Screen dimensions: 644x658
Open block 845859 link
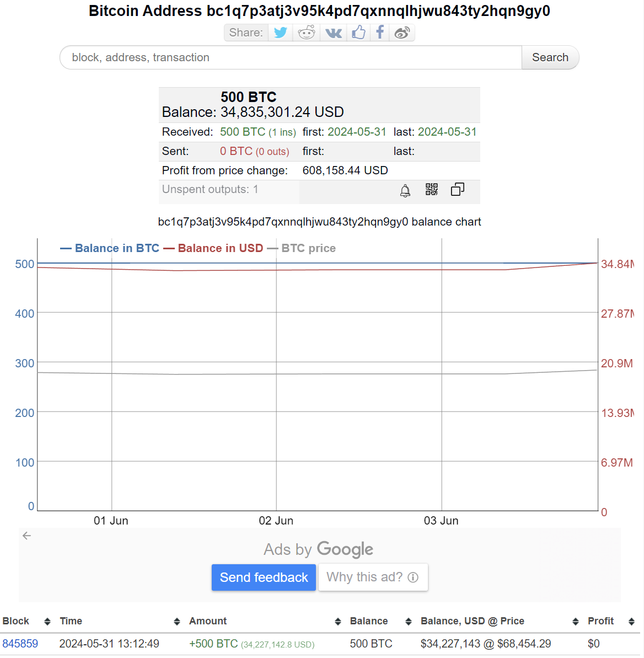(x=20, y=644)
